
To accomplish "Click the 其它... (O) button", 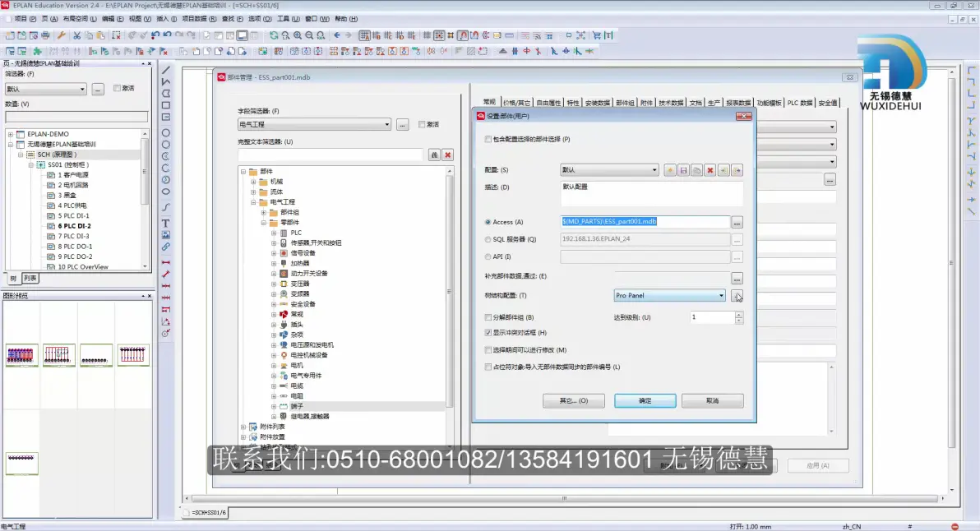I will (x=574, y=401).
